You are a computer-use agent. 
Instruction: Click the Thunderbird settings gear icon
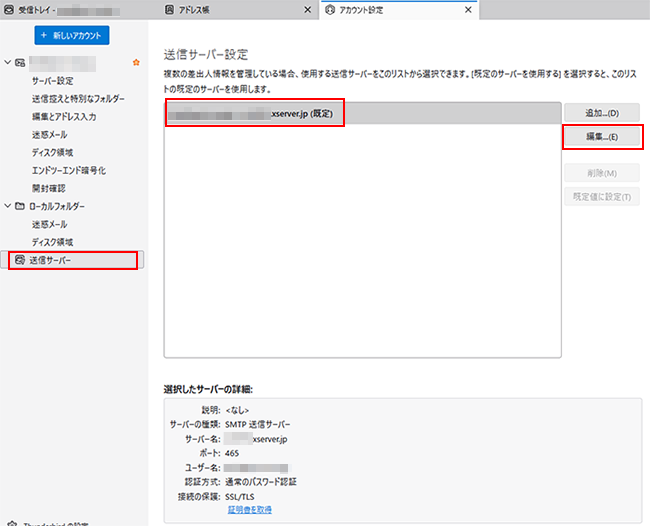pyautogui.click(x=12, y=523)
